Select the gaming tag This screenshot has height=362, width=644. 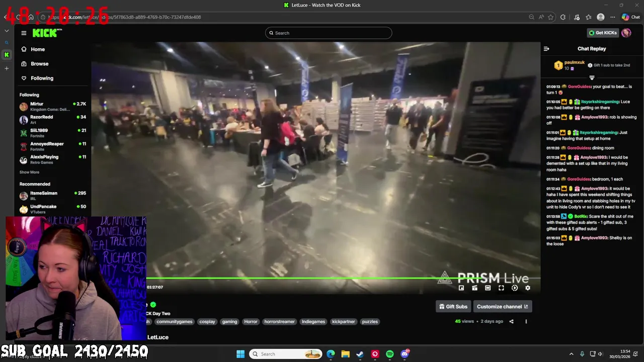[x=229, y=322]
